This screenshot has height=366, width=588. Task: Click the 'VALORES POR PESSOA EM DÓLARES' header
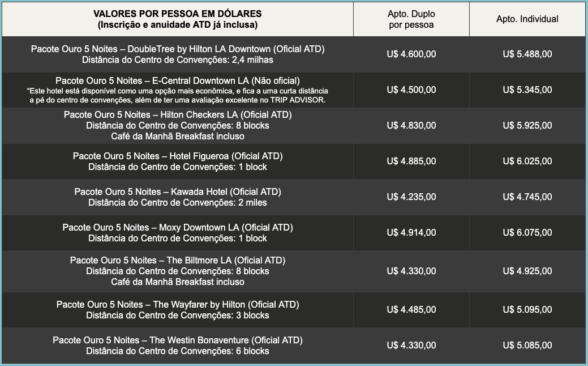178,14
